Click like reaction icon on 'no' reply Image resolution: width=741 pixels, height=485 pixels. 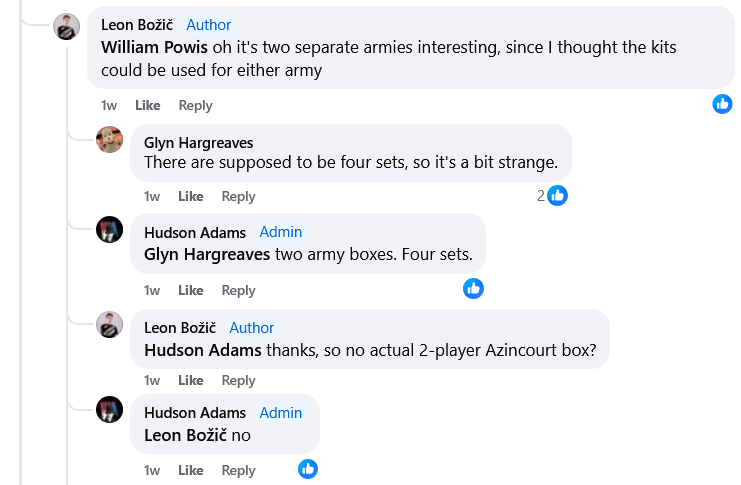click(x=308, y=468)
